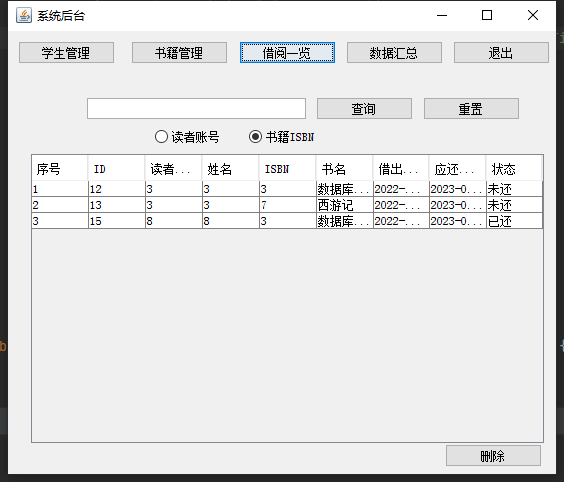Select the 读者账号 radio option

187,137
